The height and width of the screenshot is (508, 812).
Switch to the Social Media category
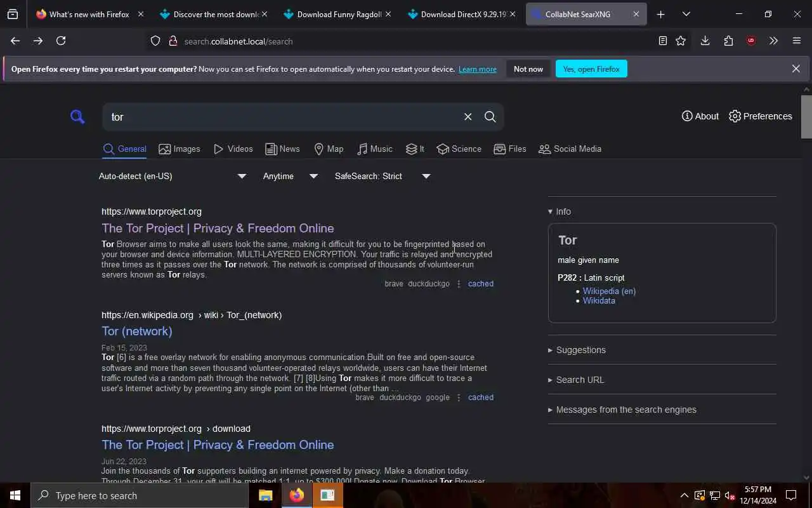[570, 149]
